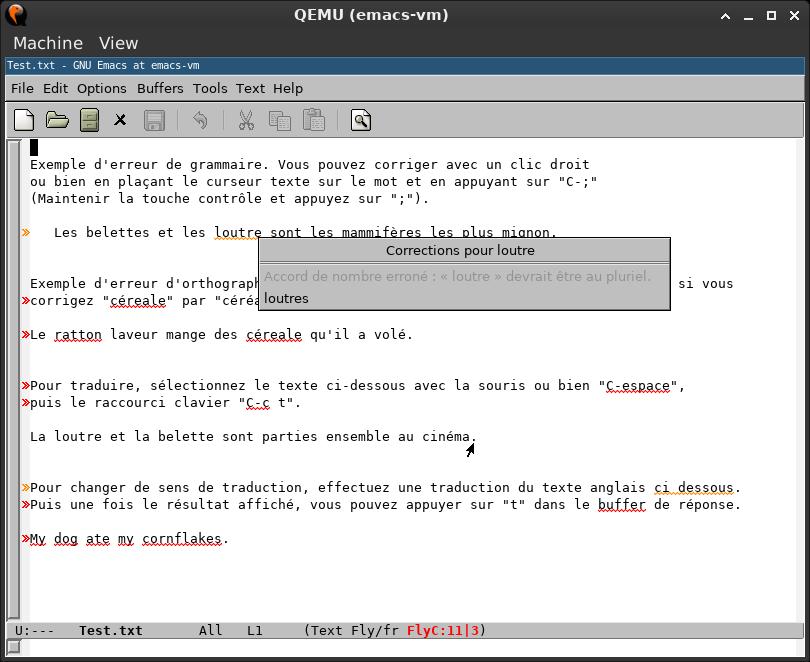Choose the "loutres" correction suggestion
Image resolution: width=810 pixels, height=662 pixels.
pos(287,298)
